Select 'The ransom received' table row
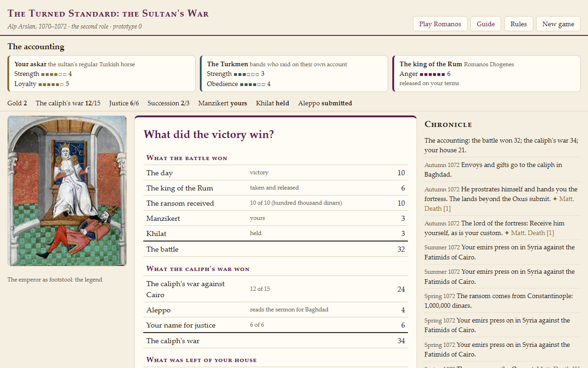This screenshot has width=588, height=368. pyautogui.click(x=276, y=203)
